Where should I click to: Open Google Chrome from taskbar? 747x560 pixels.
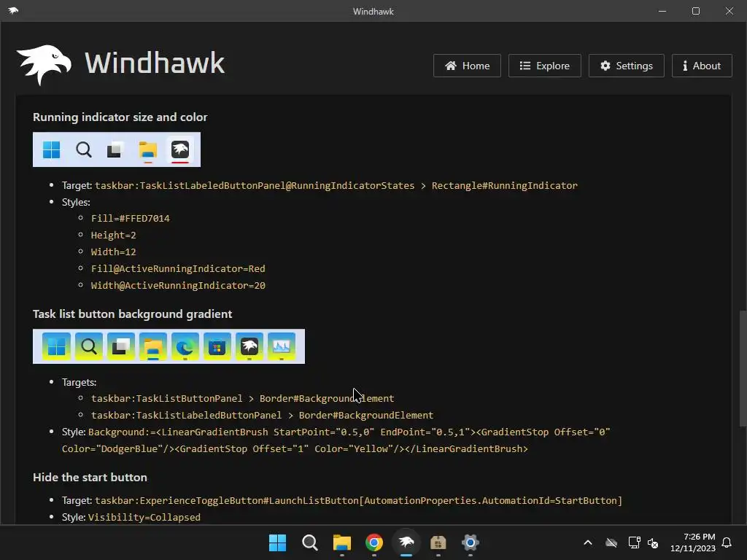point(374,542)
